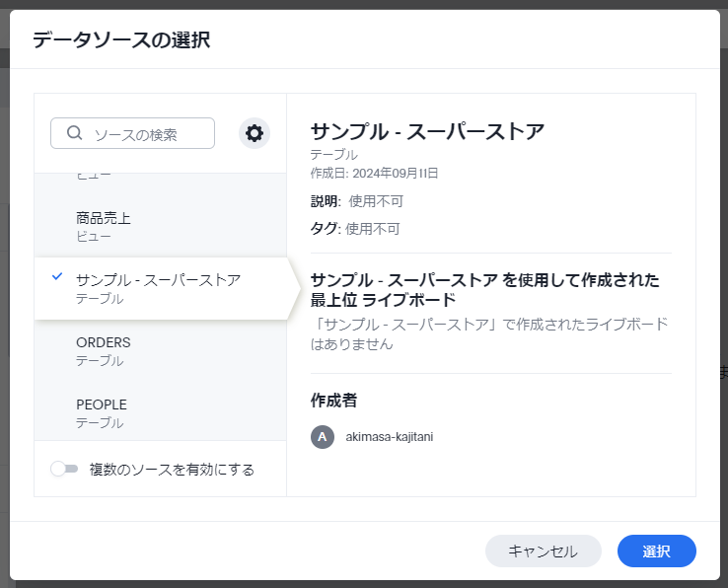728x588 pixels.
Task: Choose the ORDERS table from the list
Action: tap(104, 350)
